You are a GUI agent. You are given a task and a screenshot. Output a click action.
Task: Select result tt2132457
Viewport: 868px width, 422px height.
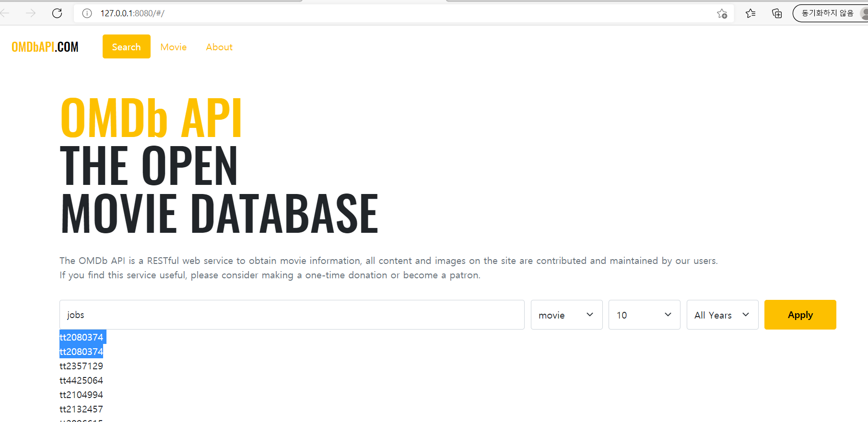pyautogui.click(x=82, y=409)
